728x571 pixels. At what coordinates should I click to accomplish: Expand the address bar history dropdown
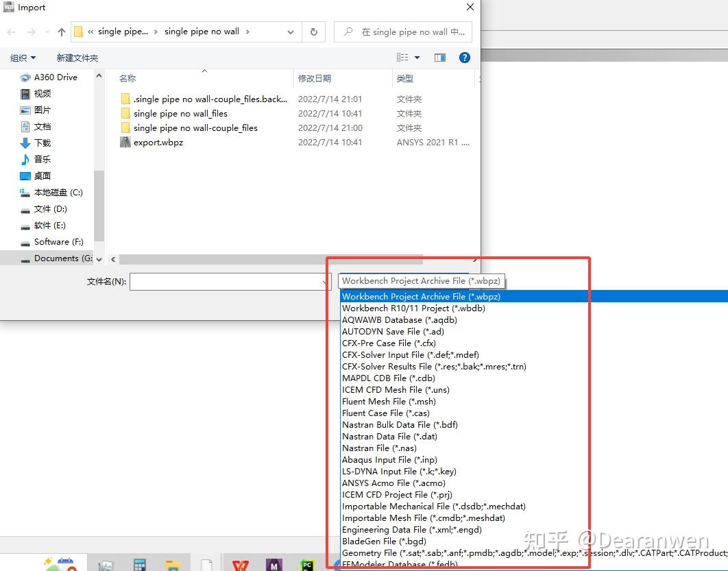click(291, 32)
